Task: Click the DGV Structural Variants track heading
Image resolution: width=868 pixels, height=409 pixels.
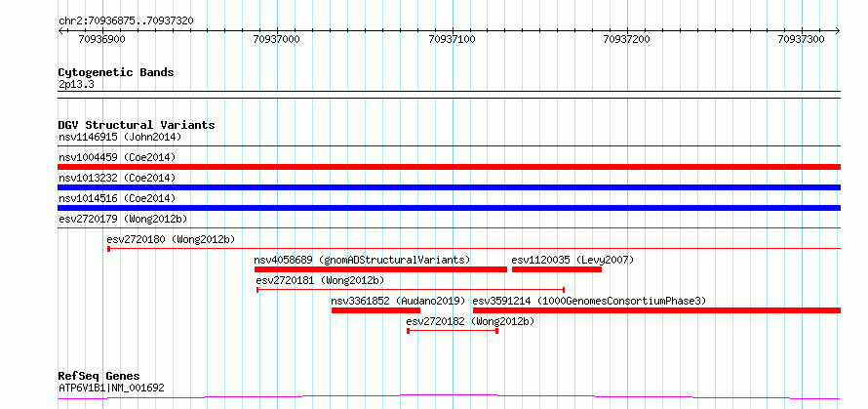Action: pos(137,125)
